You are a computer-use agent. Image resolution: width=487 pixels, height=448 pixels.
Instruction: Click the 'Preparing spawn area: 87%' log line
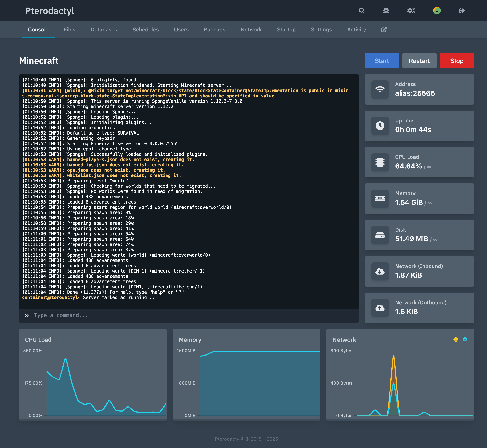tap(78, 250)
